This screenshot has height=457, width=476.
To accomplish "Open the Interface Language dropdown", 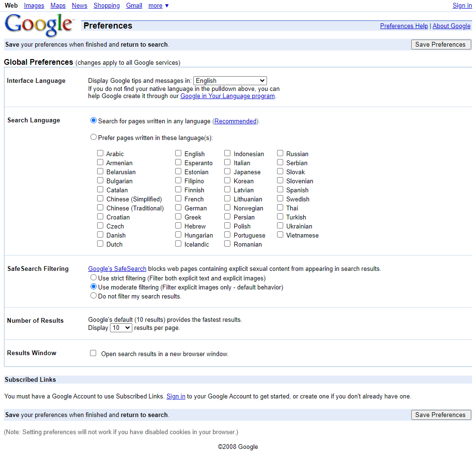I will pos(230,80).
